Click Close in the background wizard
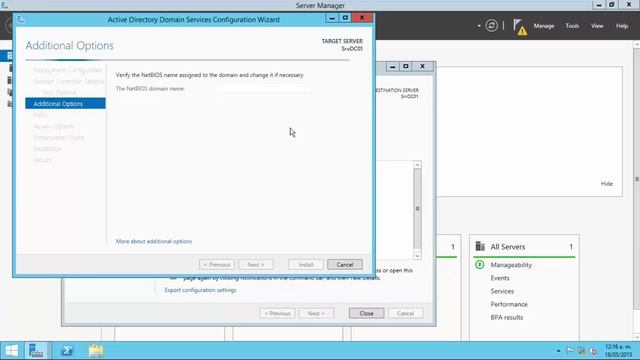 [x=367, y=313]
